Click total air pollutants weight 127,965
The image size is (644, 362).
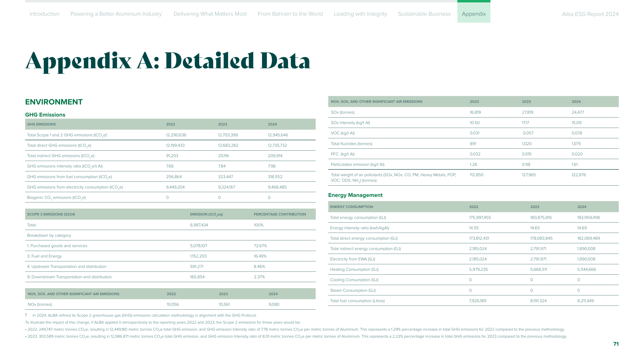tap(529, 175)
